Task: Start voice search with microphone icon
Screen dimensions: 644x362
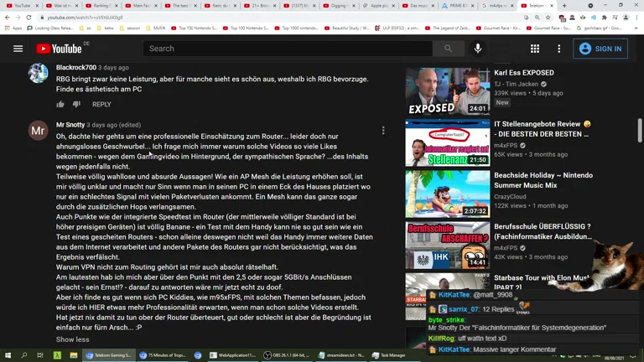Action: point(478,49)
